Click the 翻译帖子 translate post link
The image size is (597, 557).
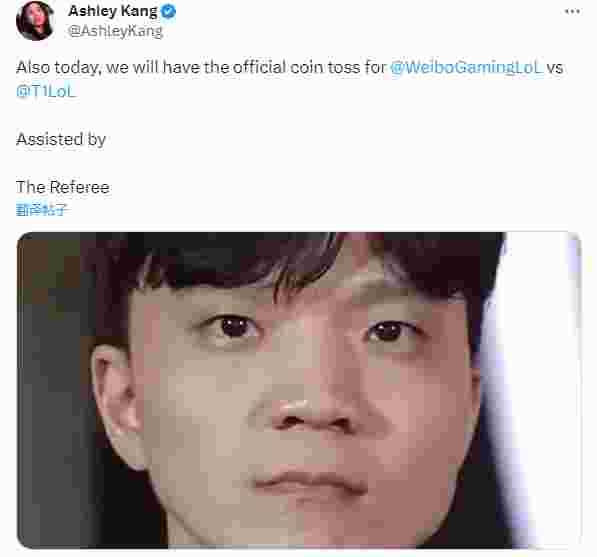42,210
